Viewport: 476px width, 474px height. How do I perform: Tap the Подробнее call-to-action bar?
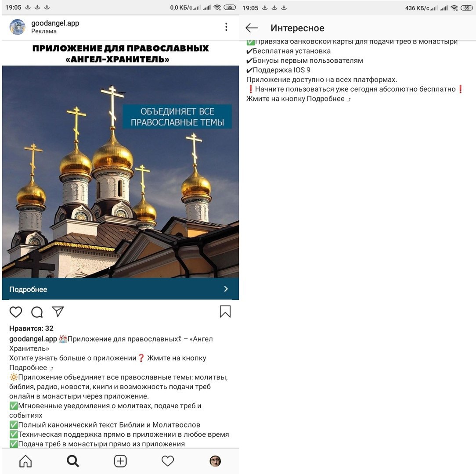pos(120,289)
